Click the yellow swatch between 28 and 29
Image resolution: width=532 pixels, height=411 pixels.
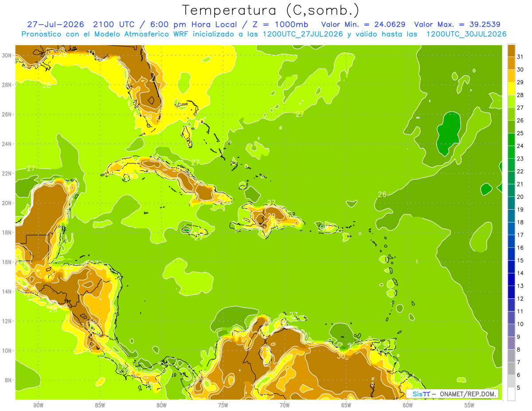click(511, 89)
